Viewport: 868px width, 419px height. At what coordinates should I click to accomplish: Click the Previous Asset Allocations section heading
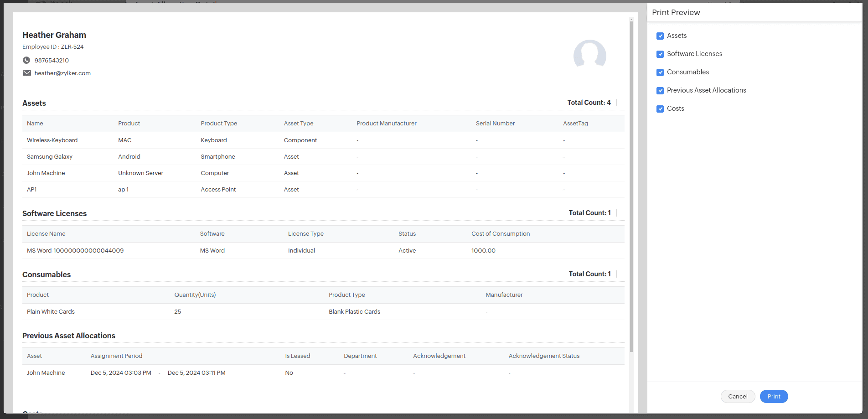tap(69, 336)
